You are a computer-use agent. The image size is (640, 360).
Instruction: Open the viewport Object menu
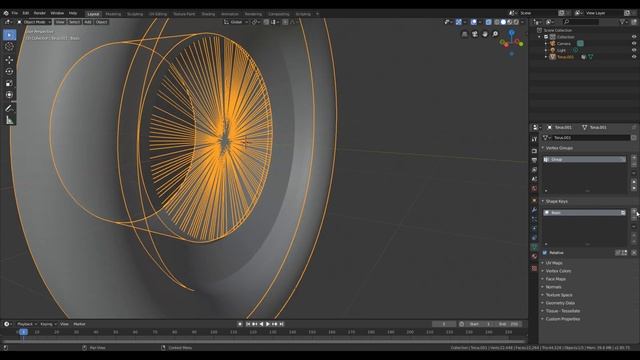[x=101, y=22]
